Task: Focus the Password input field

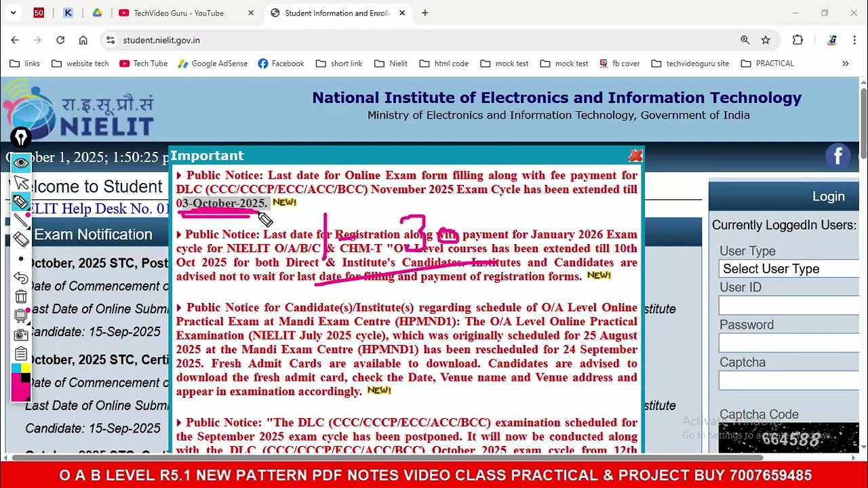Action: point(789,343)
